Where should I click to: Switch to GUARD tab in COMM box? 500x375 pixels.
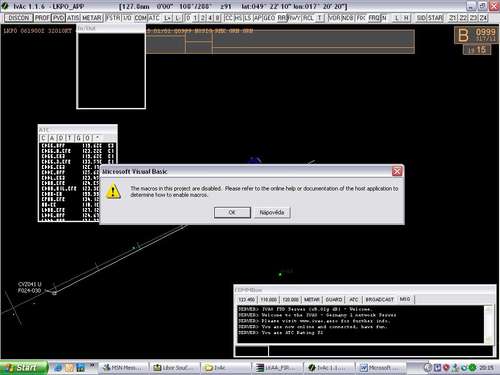coord(334,299)
